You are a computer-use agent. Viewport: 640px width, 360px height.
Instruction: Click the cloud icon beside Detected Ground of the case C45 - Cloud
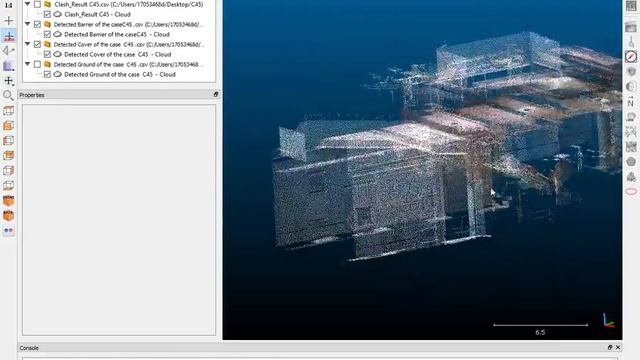coord(58,74)
